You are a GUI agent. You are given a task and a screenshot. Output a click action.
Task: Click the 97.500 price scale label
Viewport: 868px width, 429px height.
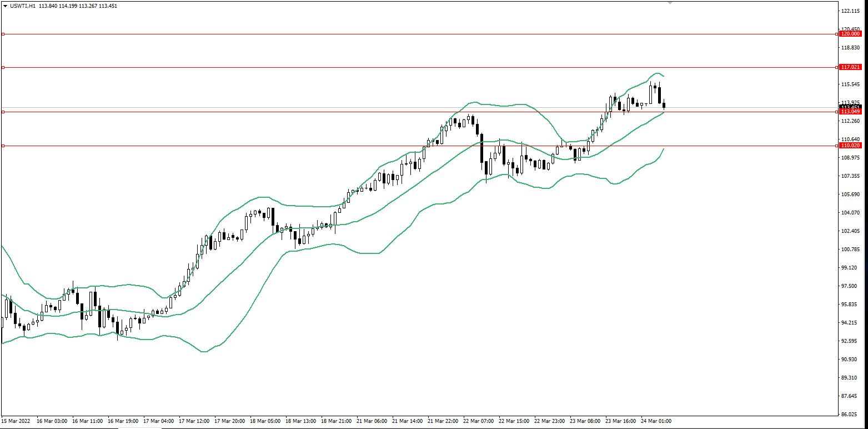849,286
